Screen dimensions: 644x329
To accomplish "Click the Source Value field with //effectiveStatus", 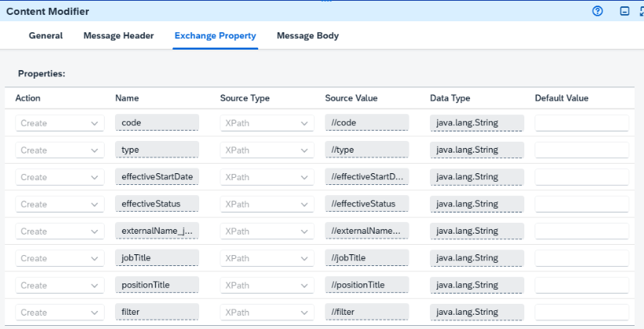I will 367,204.
